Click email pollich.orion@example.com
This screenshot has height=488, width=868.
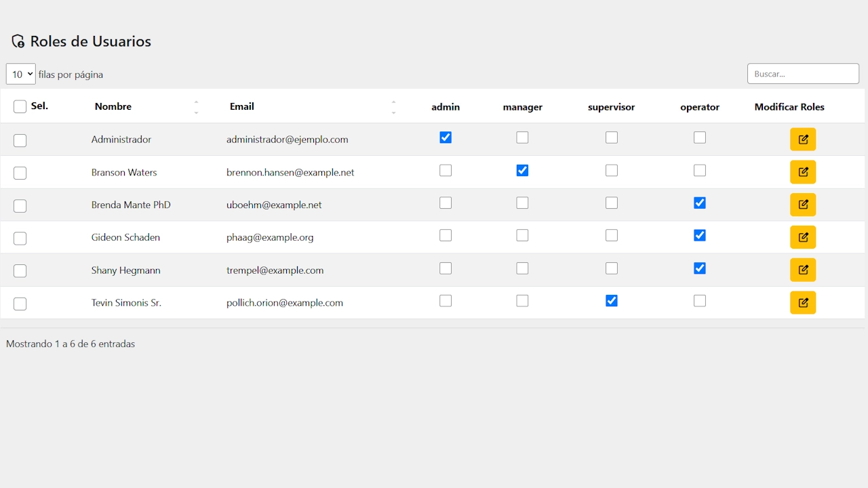pyautogui.click(x=285, y=303)
